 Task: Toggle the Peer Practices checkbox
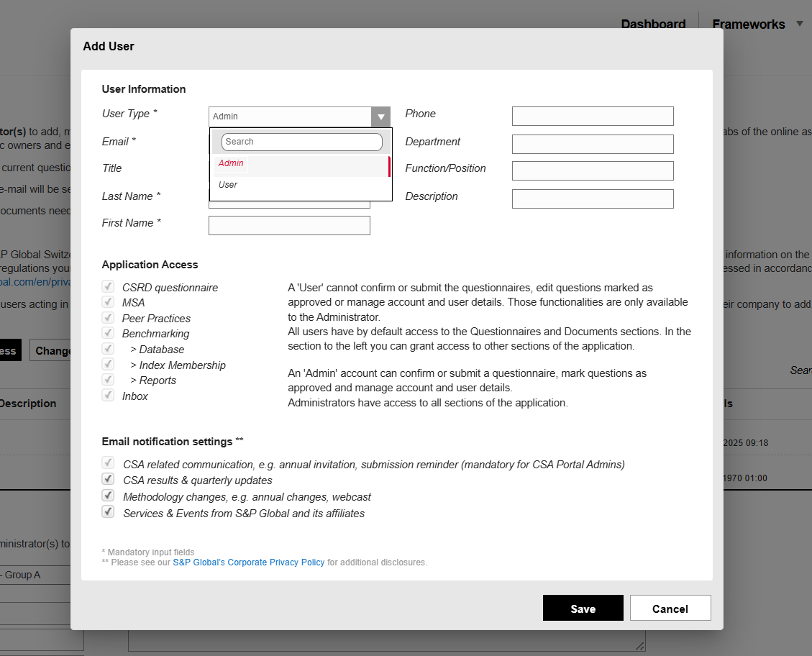click(x=108, y=317)
